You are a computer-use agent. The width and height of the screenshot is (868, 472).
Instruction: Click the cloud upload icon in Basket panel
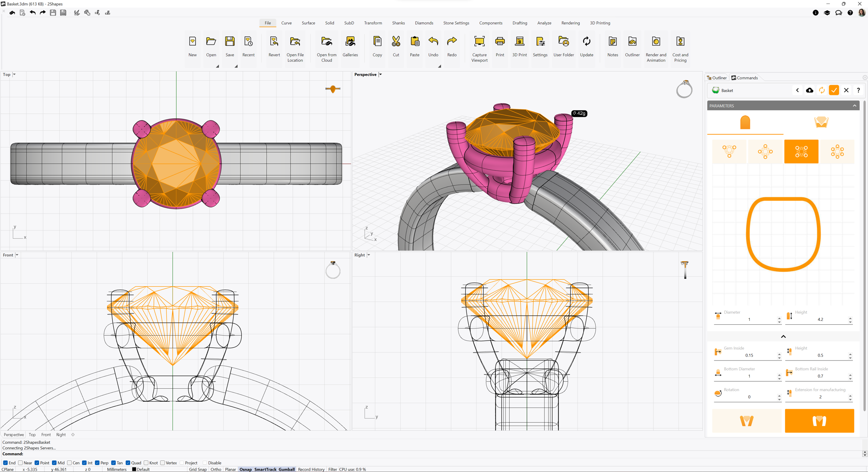[x=809, y=90]
